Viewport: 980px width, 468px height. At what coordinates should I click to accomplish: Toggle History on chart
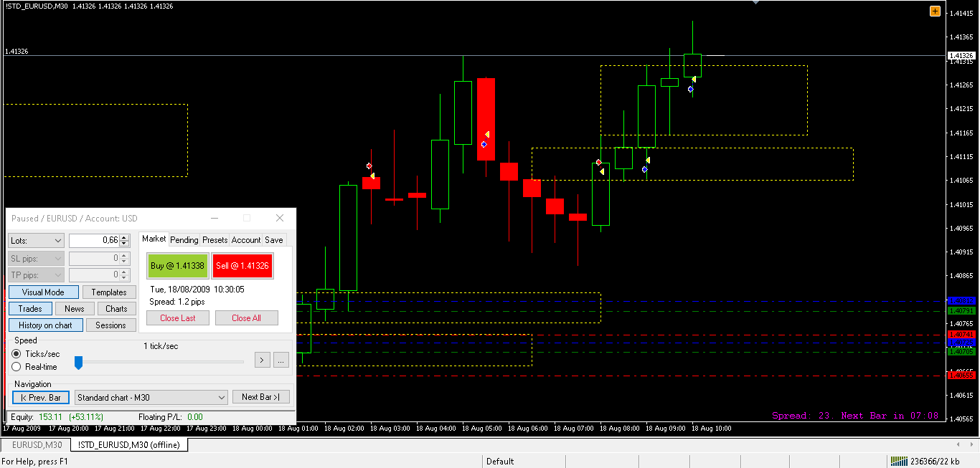click(x=45, y=325)
